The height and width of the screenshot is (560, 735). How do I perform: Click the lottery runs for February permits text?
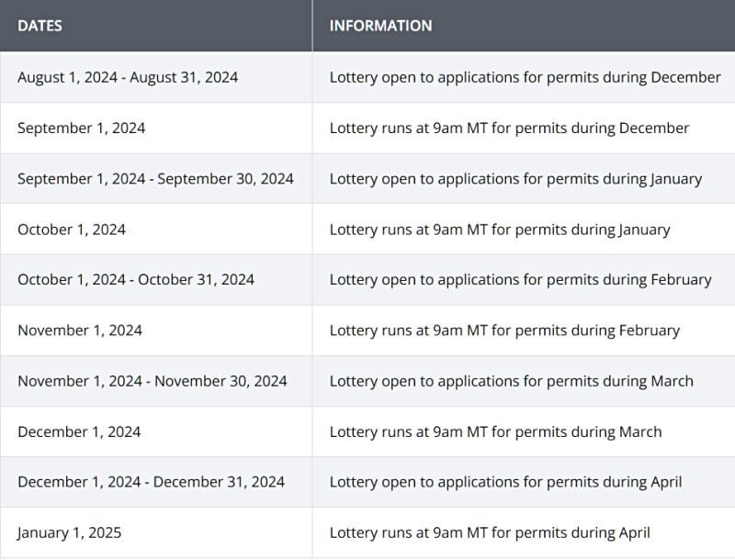coord(504,330)
